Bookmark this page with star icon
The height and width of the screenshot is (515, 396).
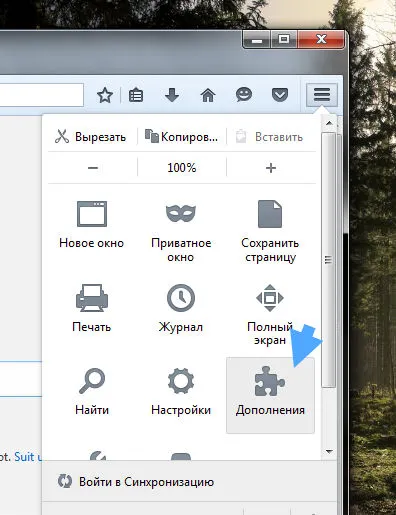(105, 95)
